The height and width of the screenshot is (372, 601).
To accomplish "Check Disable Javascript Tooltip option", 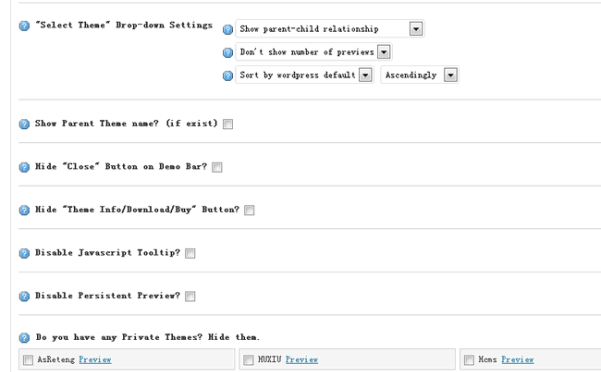I will pos(190,253).
